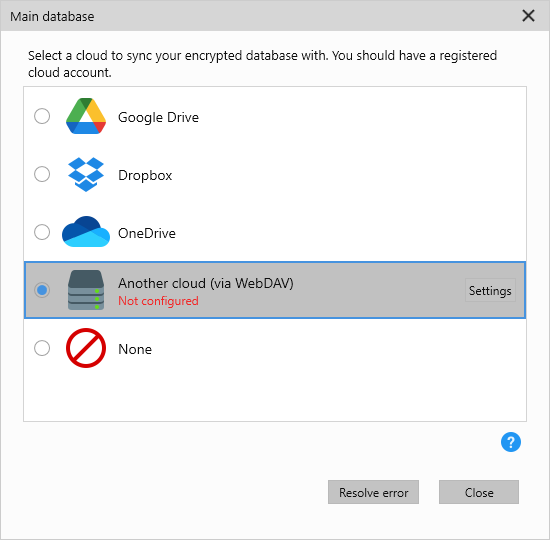Viewport: 550px width, 540px height.
Task: Select the Google Drive radio button
Action: pos(42,116)
